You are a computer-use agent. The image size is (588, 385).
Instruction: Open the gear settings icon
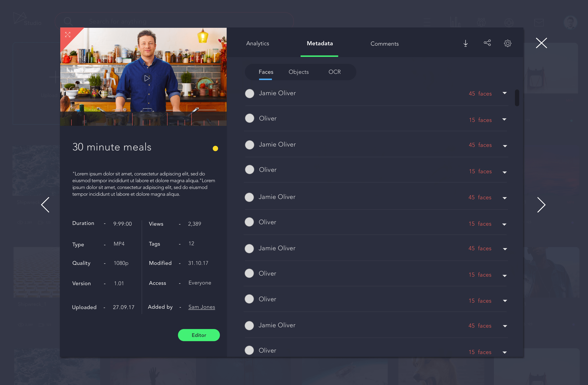click(507, 43)
